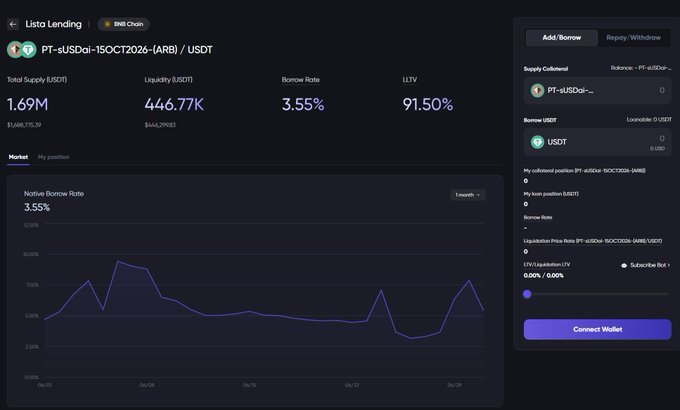Viewport: 680px width, 410px height.
Task: Click the Balance PT-sUSDai text
Action: [641, 68]
